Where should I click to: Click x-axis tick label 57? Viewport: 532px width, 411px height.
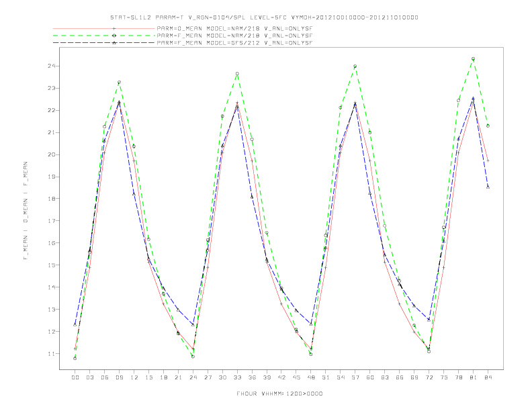[x=355, y=377]
